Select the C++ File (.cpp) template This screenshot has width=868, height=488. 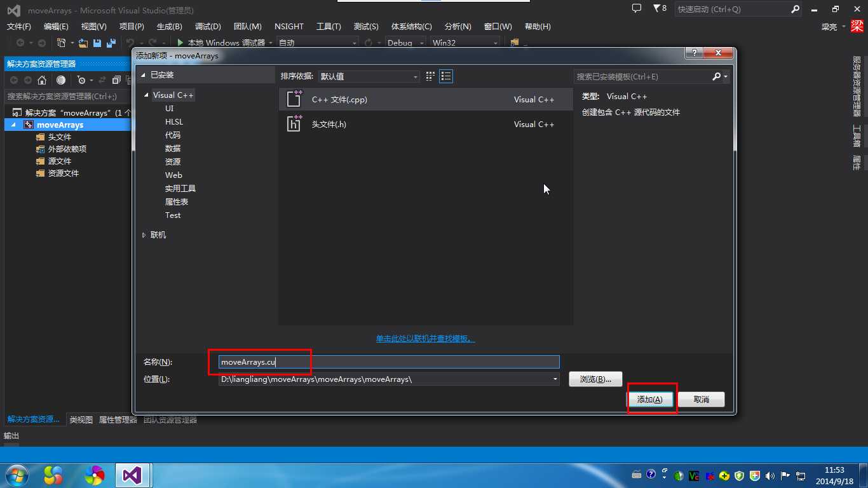(426, 100)
